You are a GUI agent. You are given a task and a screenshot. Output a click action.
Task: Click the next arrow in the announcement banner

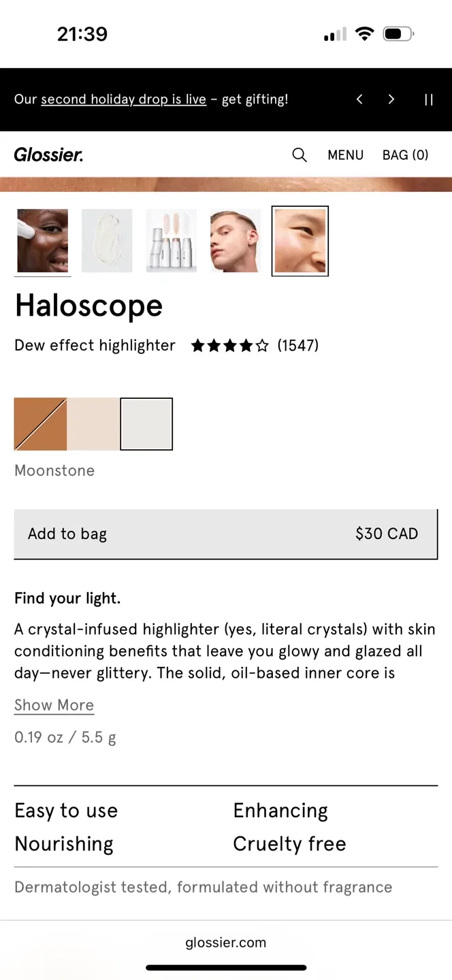(x=391, y=99)
